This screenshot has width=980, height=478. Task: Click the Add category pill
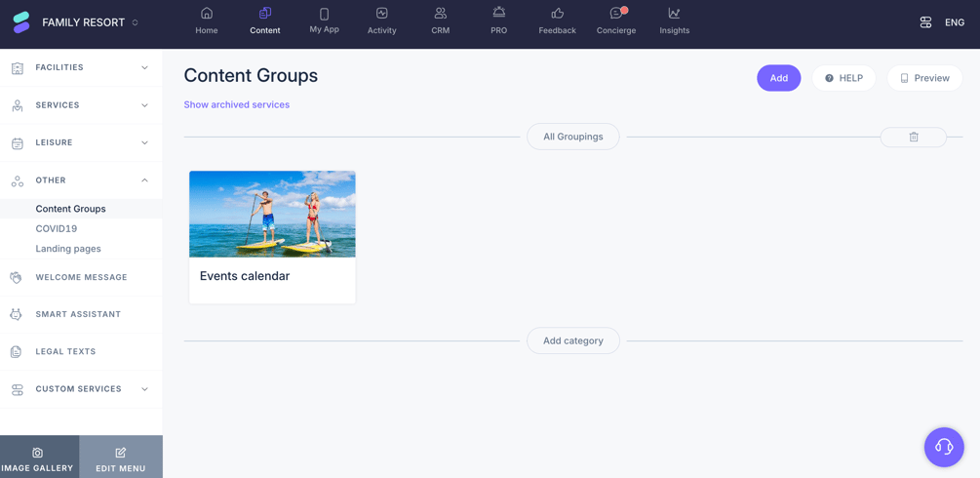pyautogui.click(x=573, y=341)
